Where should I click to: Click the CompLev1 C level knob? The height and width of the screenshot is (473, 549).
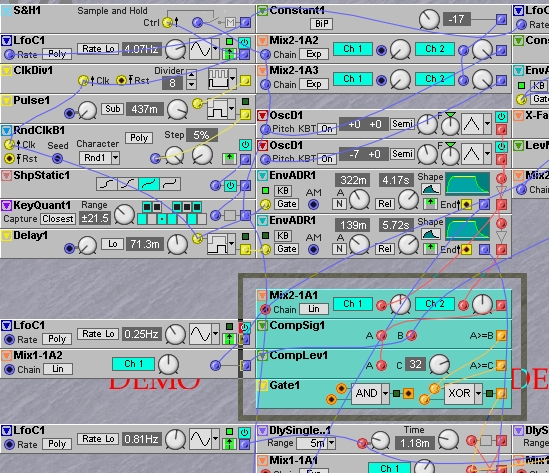coord(439,365)
